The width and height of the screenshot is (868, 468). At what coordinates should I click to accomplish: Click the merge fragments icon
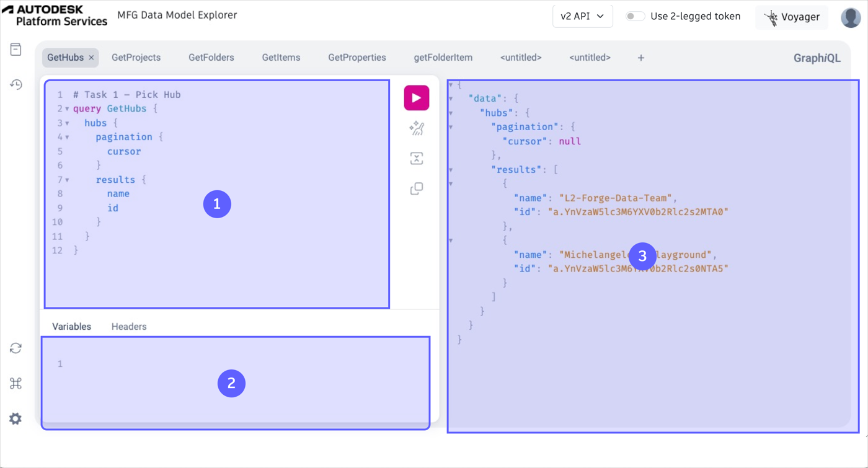coord(417,158)
